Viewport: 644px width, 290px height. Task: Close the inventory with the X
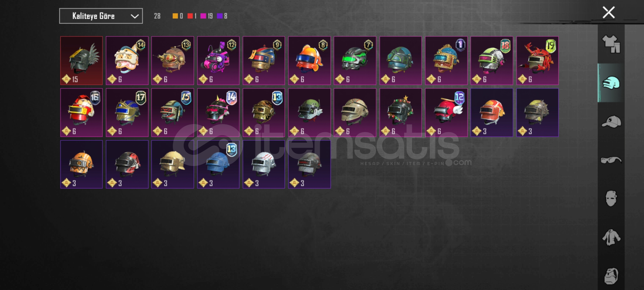click(609, 13)
